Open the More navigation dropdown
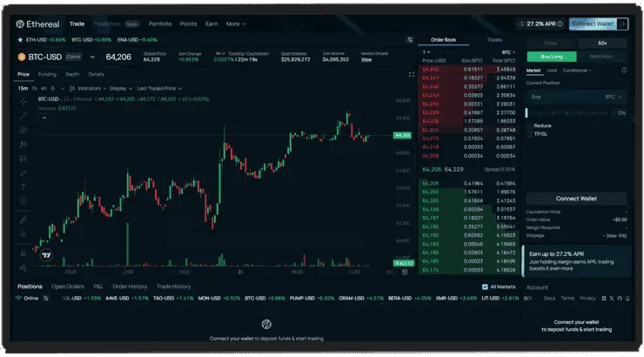Screen dimensions: 644x357 [236, 24]
